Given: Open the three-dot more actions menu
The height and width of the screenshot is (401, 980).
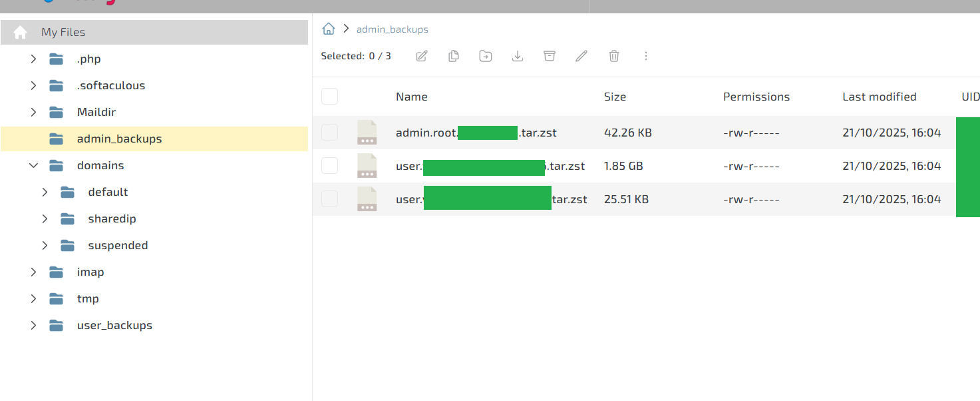Looking at the screenshot, I should [645, 56].
